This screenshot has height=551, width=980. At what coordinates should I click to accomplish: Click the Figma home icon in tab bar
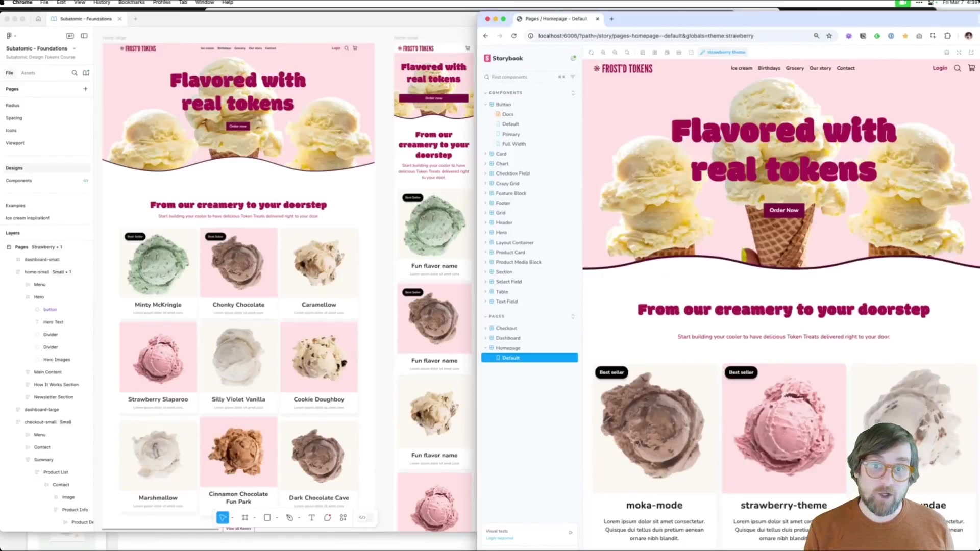tap(38, 19)
